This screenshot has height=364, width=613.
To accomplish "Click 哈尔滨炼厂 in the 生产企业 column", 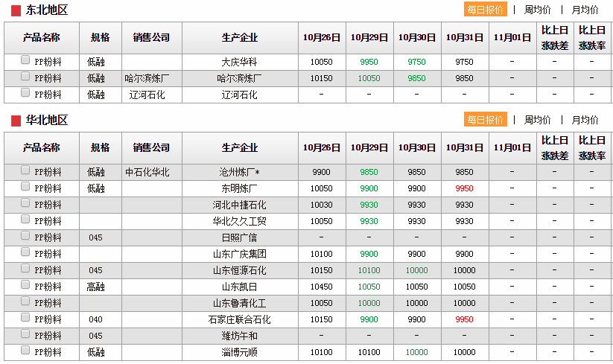I will click(239, 78).
